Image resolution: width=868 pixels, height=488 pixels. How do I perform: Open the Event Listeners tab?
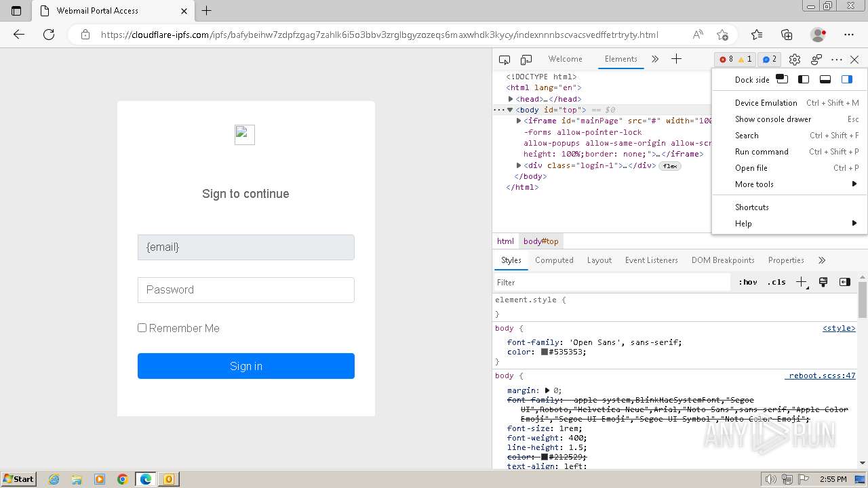pos(651,260)
